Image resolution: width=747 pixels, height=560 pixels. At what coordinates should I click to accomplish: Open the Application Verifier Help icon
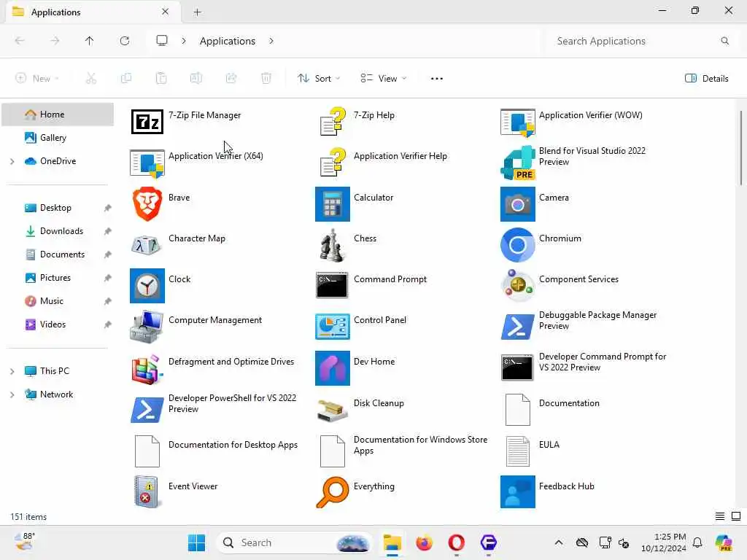click(333, 163)
